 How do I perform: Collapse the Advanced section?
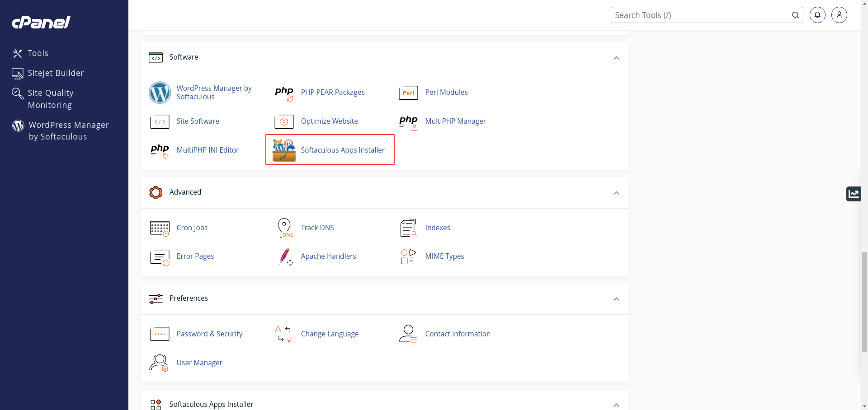616,193
